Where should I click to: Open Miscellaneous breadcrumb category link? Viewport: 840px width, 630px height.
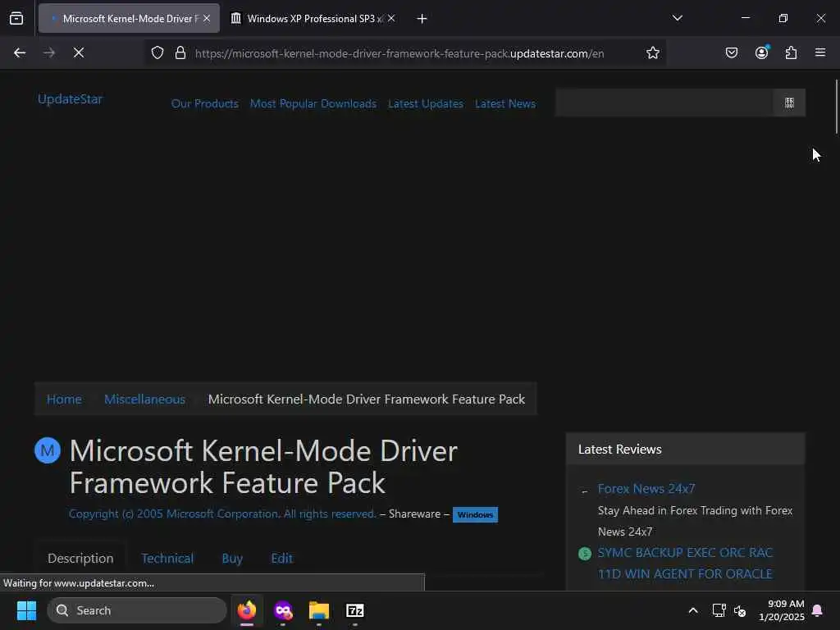(x=144, y=399)
